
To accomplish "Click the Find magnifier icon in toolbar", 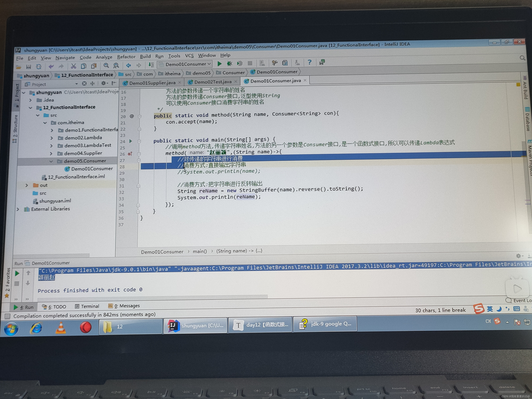I will (x=106, y=65).
